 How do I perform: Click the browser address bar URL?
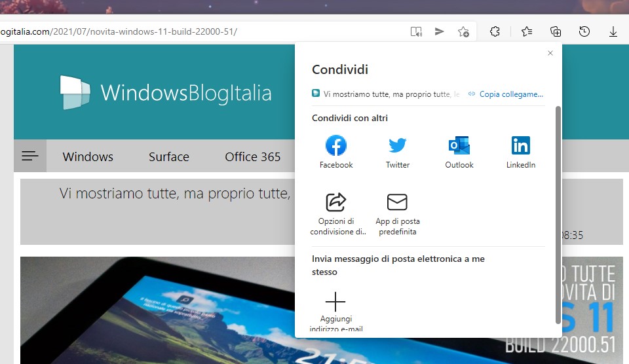(119, 31)
